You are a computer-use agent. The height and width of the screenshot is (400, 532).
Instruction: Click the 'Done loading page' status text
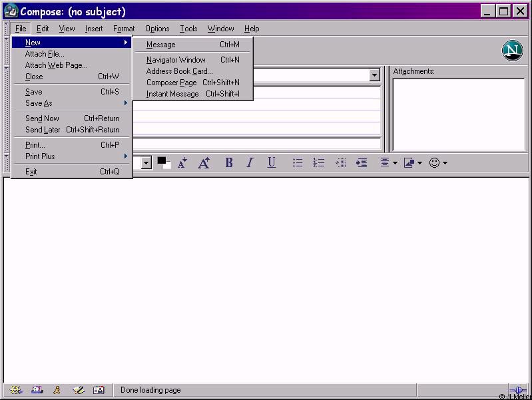click(x=150, y=390)
